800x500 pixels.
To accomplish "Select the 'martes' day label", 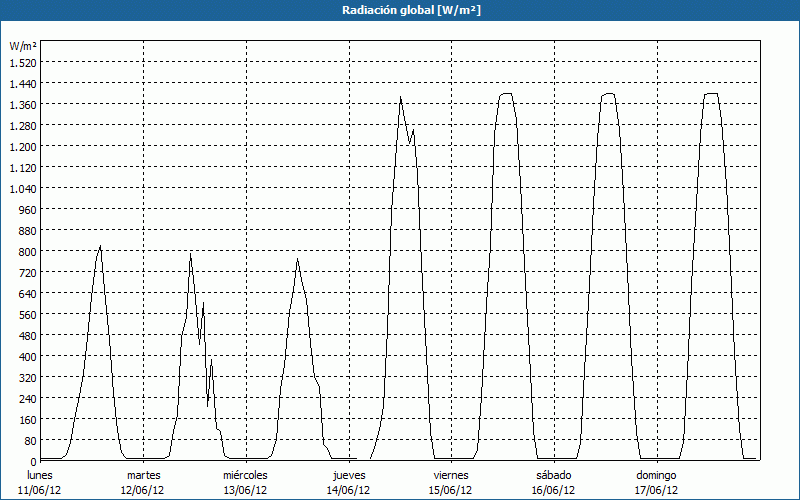I will 143,475.
